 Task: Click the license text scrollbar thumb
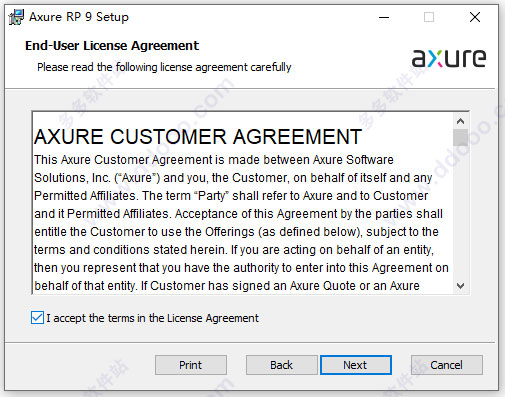461,138
